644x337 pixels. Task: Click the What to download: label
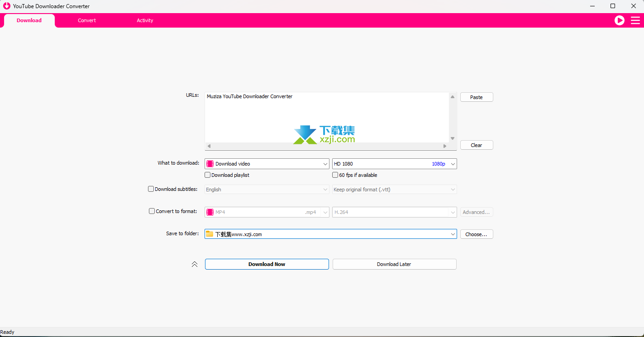(x=178, y=163)
